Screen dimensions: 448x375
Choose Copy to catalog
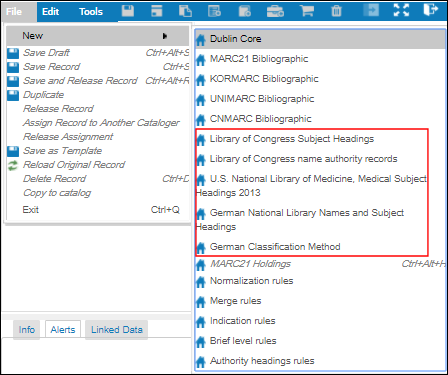pyautogui.click(x=98, y=193)
